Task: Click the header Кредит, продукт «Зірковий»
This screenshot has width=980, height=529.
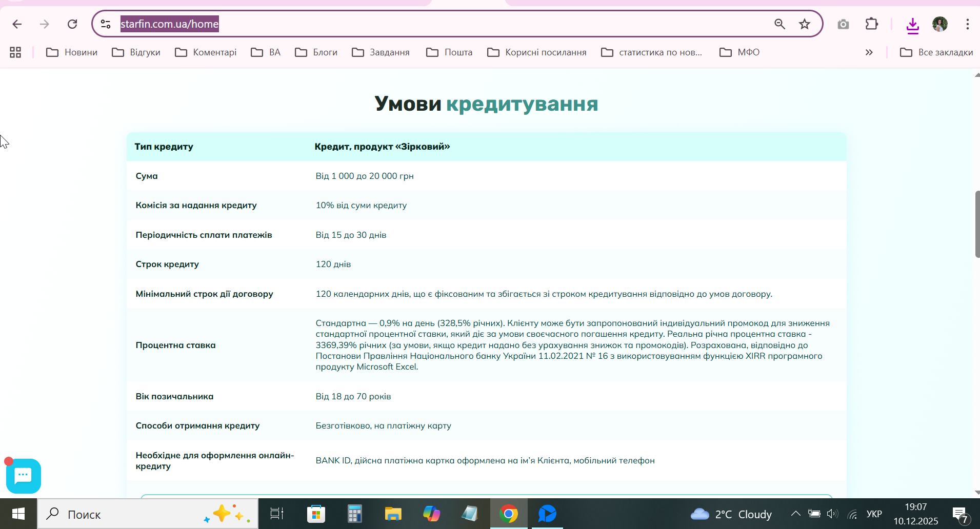Action: pos(382,147)
